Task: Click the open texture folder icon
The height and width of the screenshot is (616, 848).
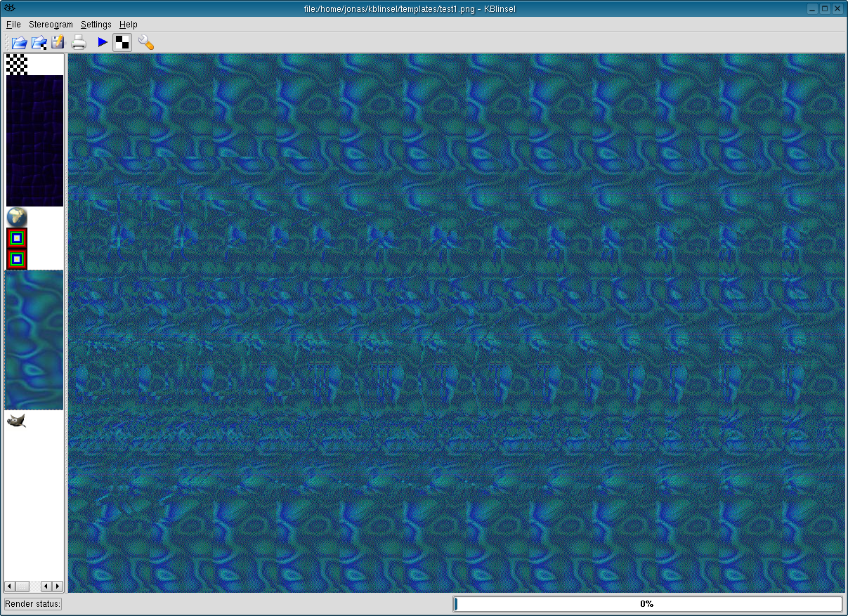Action: pos(39,42)
